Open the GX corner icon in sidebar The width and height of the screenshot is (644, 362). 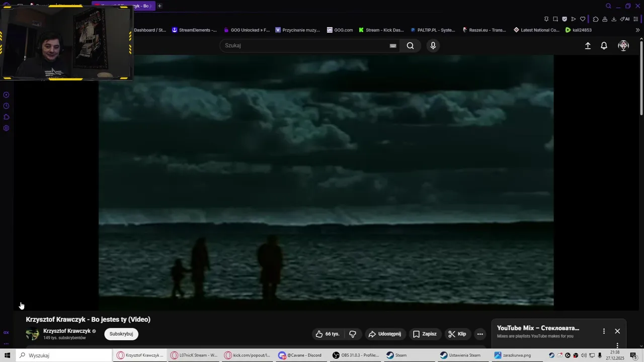[x=6, y=332]
